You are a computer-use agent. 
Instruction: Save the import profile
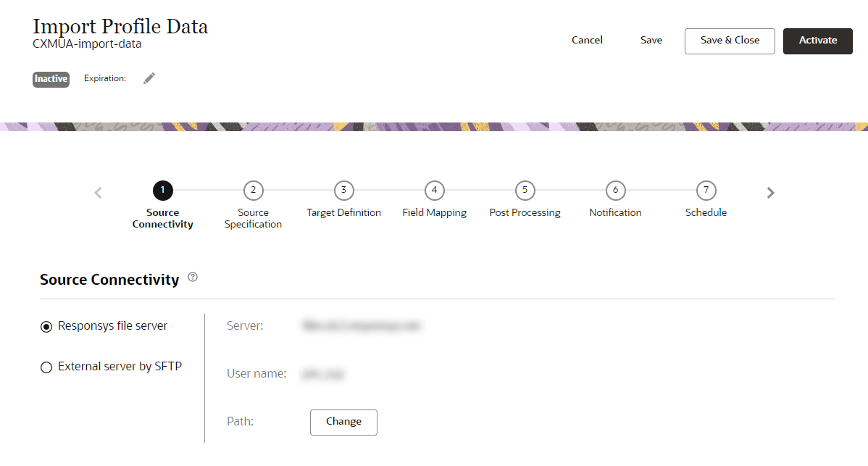coord(651,41)
